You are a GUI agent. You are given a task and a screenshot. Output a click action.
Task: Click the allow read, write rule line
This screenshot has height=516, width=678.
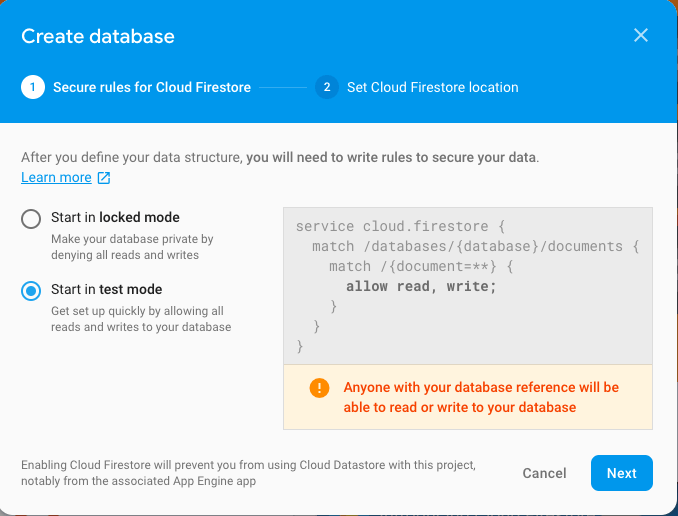click(421, 286)
